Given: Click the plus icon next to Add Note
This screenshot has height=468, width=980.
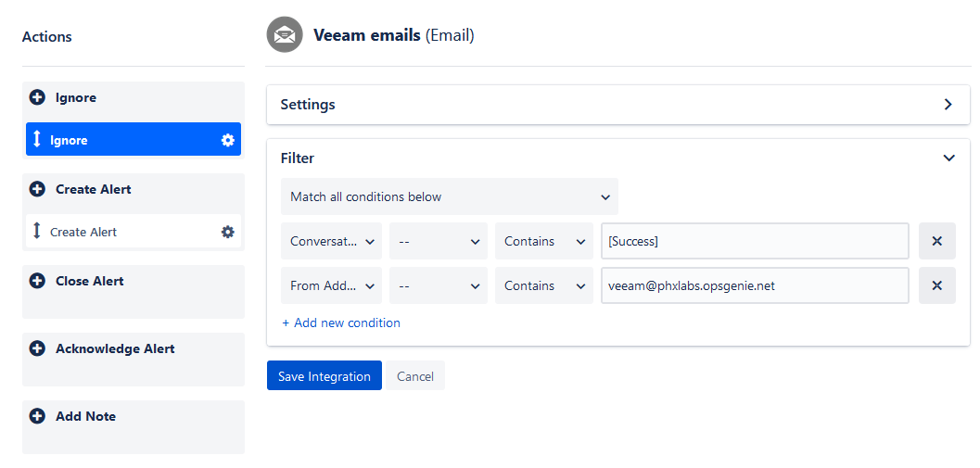Looking at the screenshot, I should click(x=37, y=416).
